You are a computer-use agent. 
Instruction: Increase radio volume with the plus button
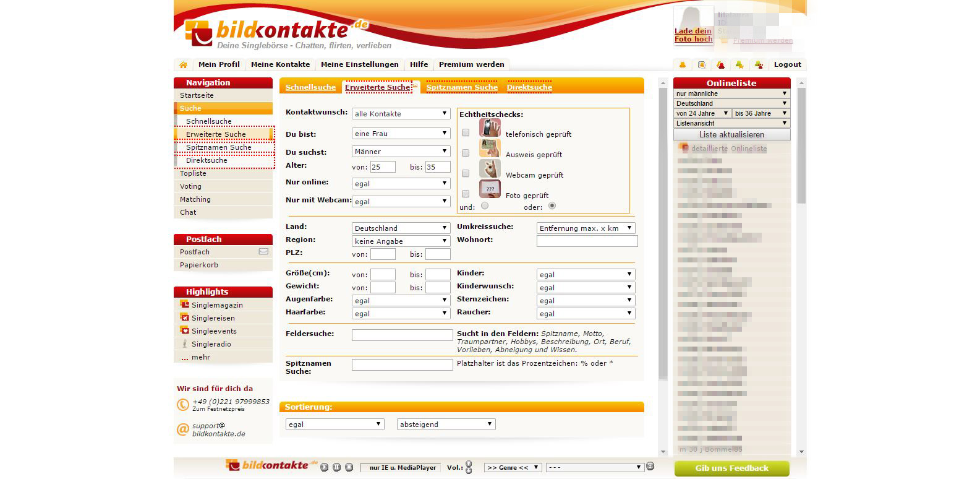[x=469, y=464]
